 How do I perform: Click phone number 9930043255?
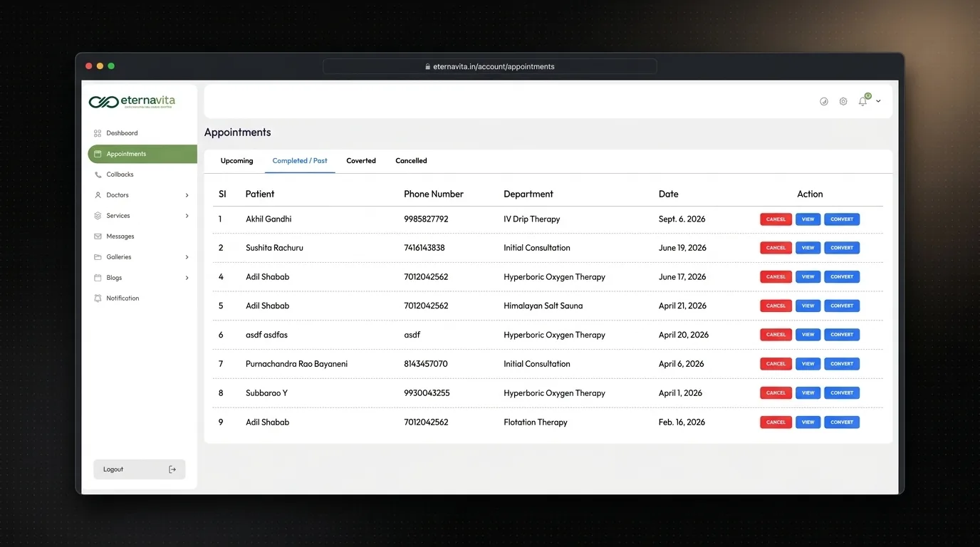[427, 393]
